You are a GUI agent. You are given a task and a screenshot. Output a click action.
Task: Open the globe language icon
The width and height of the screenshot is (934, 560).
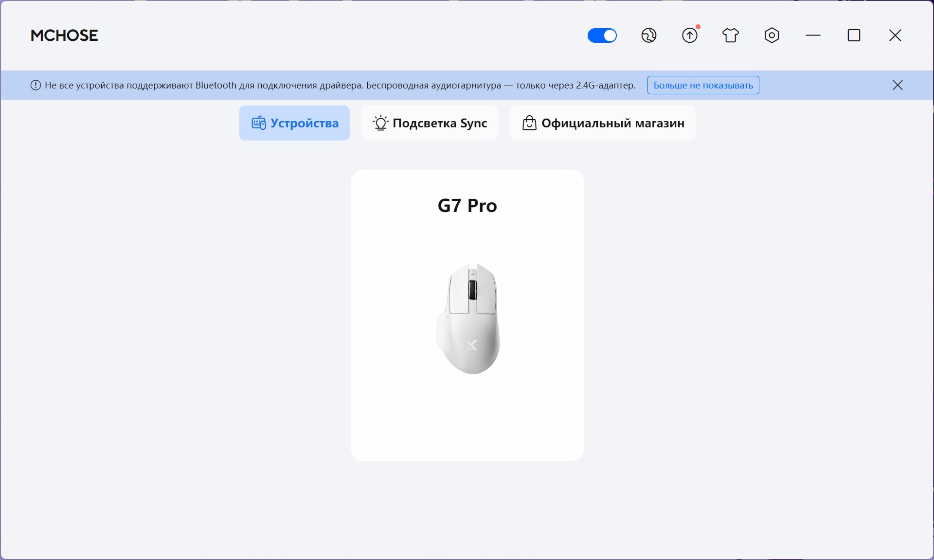tap(649, 35)
